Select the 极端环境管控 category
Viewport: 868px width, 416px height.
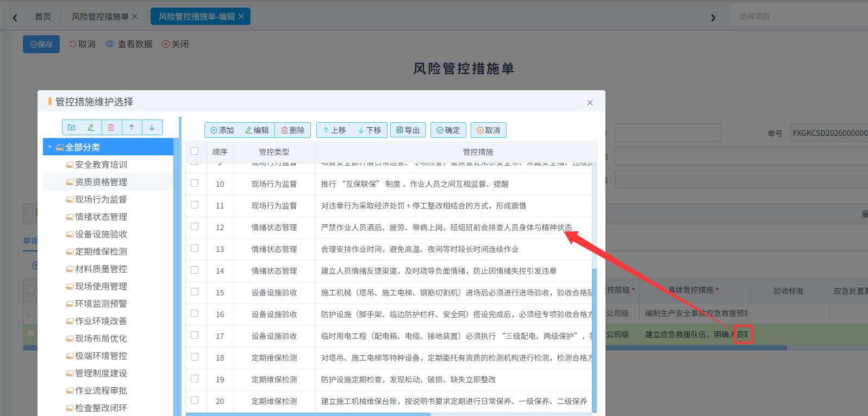[x=101, y=356]
